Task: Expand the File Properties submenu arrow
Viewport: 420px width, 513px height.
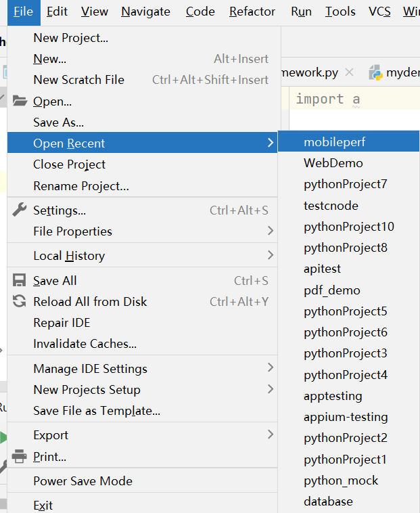Action: (271, 231)
